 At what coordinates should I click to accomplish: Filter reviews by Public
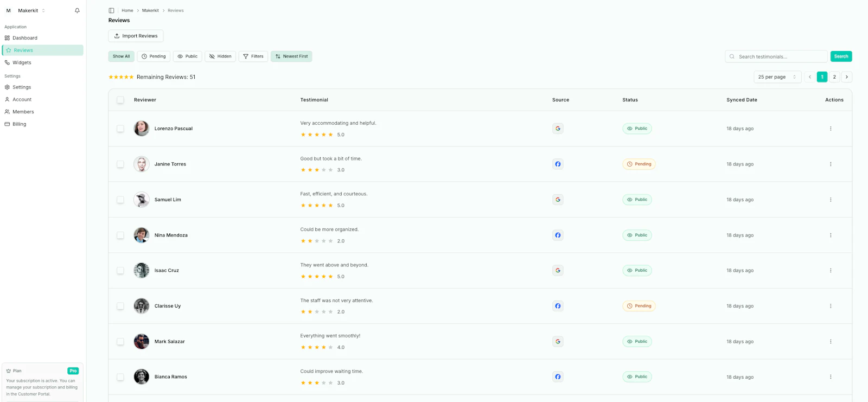[x=188, y=56]
